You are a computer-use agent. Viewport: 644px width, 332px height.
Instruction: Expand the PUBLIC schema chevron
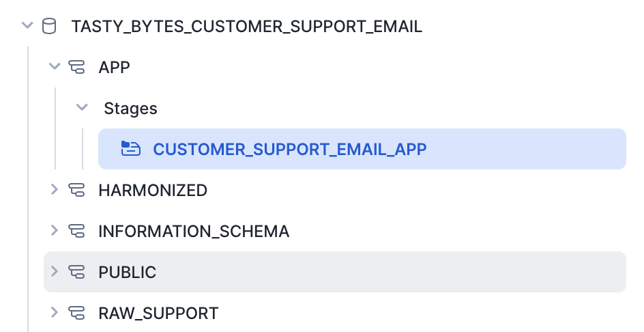point(55,272)
